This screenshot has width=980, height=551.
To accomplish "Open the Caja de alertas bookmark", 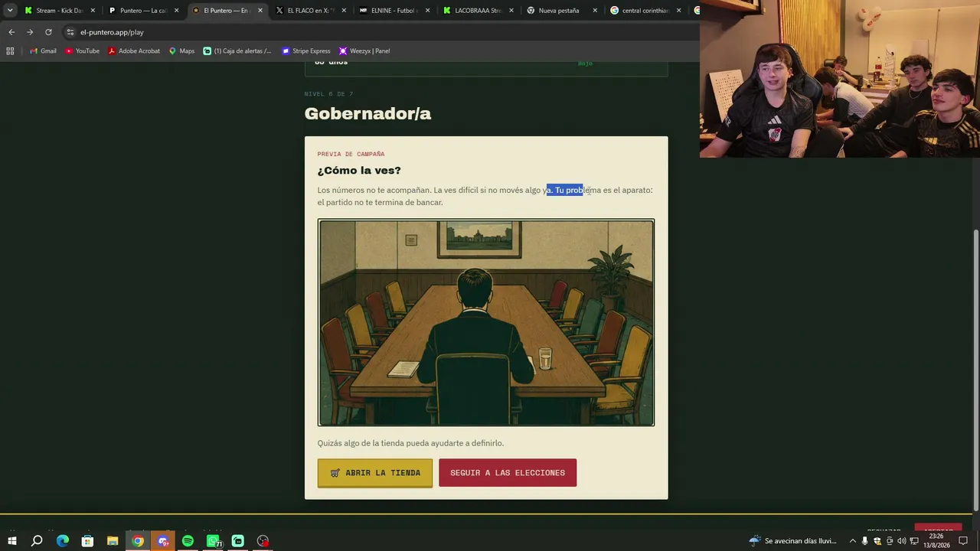I will click(x=237, y=51).
